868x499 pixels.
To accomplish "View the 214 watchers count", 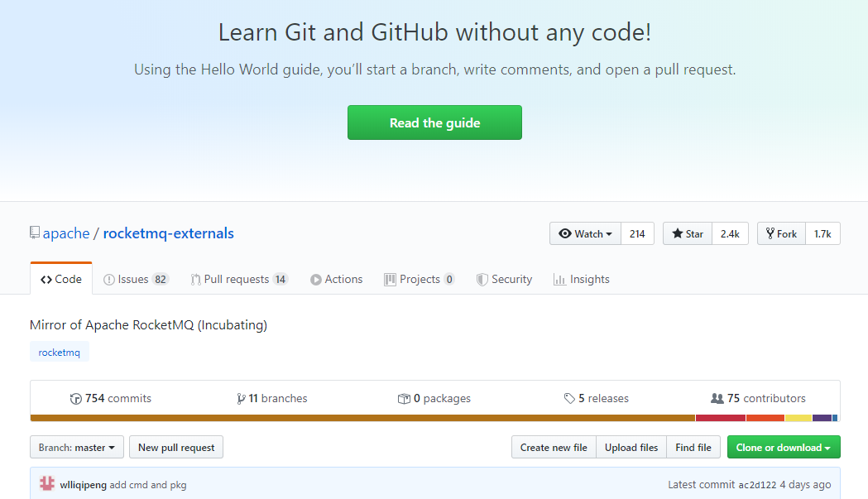I will click(637, 233).
